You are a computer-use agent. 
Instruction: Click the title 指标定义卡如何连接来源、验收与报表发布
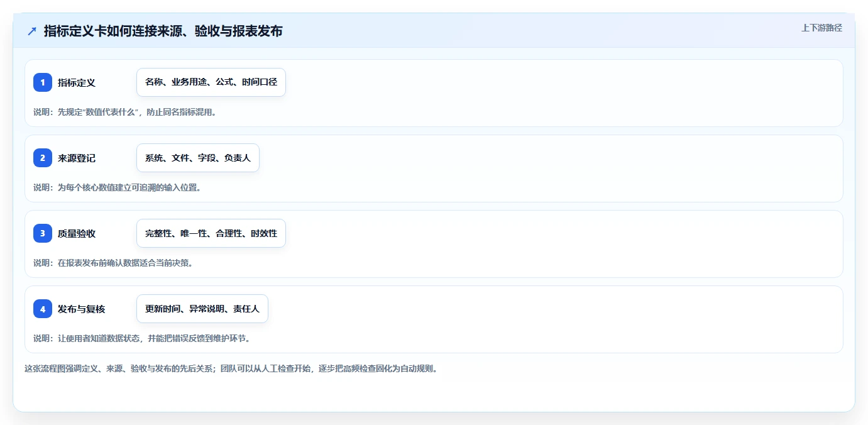pos(163,31)
